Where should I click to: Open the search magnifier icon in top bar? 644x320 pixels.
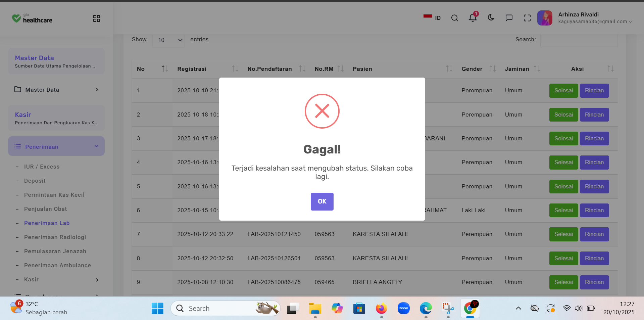click(454, 18)
